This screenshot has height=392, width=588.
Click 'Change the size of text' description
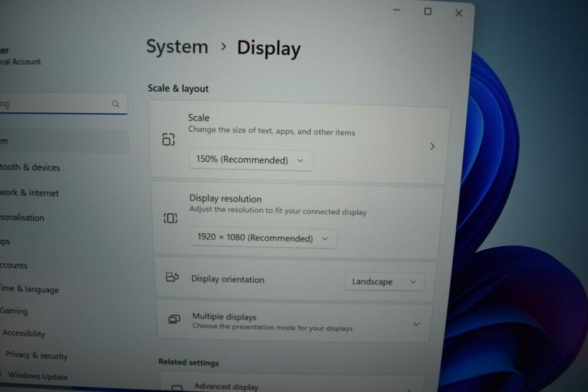pos(272,131)
